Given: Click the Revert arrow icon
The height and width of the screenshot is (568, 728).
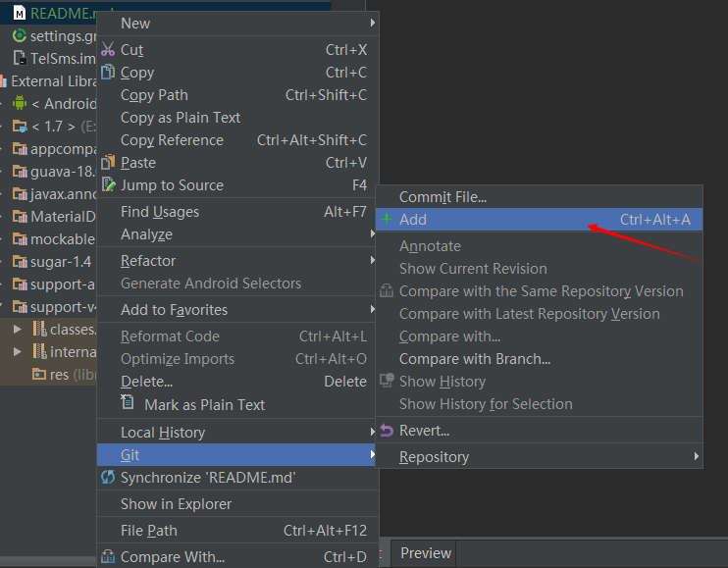Looking at the screenshot, I should tap(387, 431).
